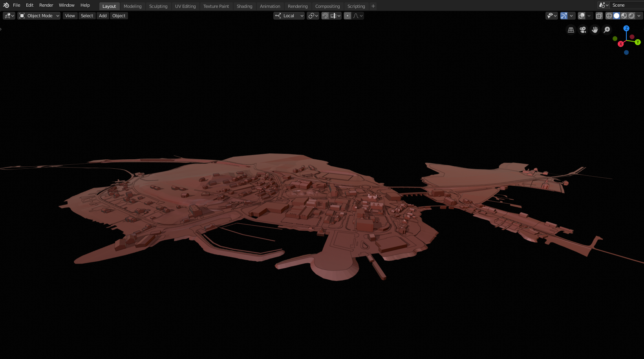Screen dimensions: 644x359
Task: Click the Blender logo icon
Action: click(6, 5)
